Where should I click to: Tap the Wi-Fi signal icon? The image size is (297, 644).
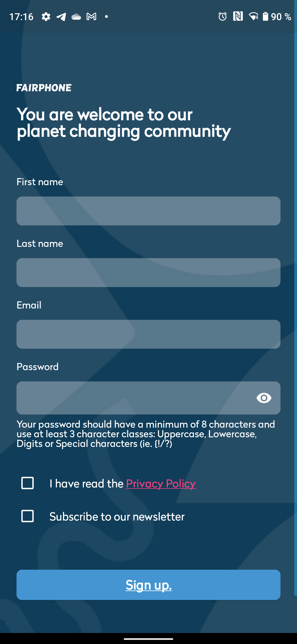point(253,17)
